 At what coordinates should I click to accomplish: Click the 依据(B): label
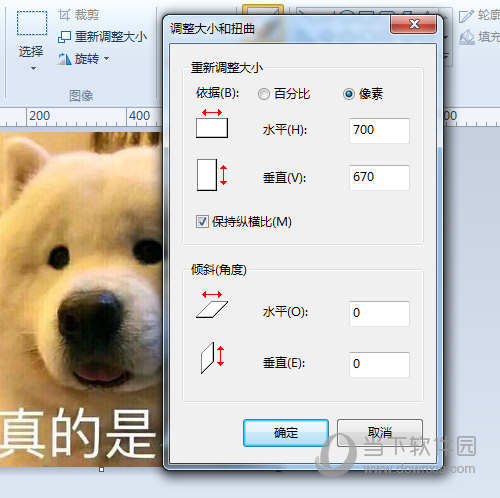217,93
